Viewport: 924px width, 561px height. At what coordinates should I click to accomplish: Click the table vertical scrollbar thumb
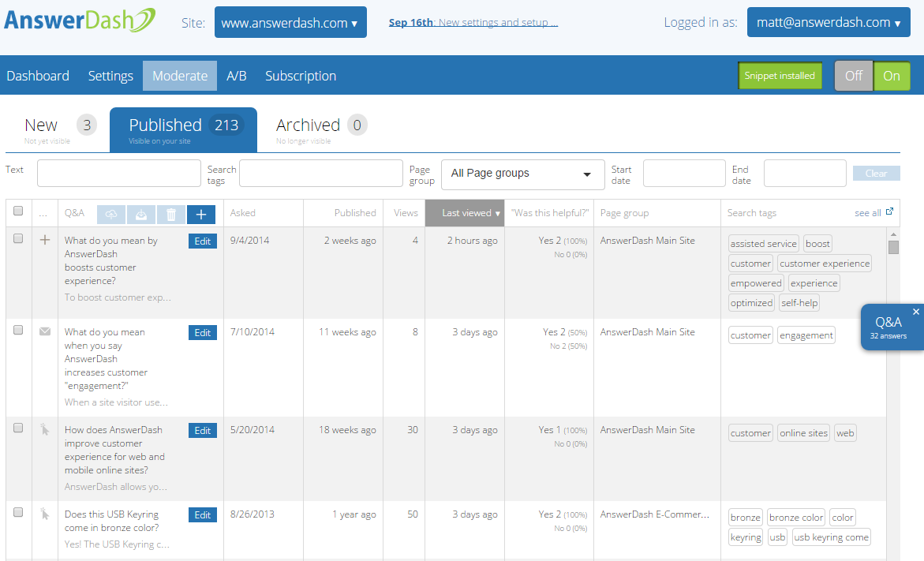[x=893, y=248]
